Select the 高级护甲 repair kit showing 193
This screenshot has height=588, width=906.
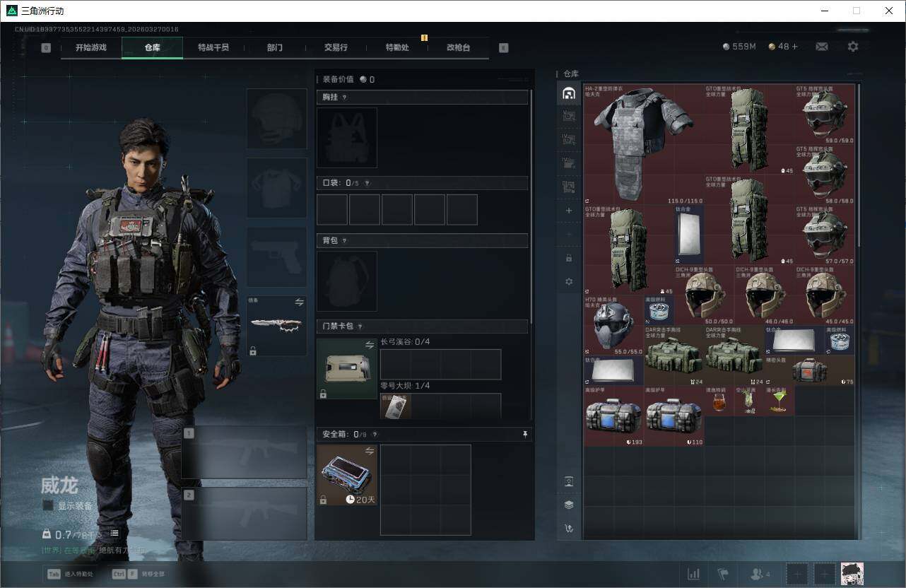[613, 416]
